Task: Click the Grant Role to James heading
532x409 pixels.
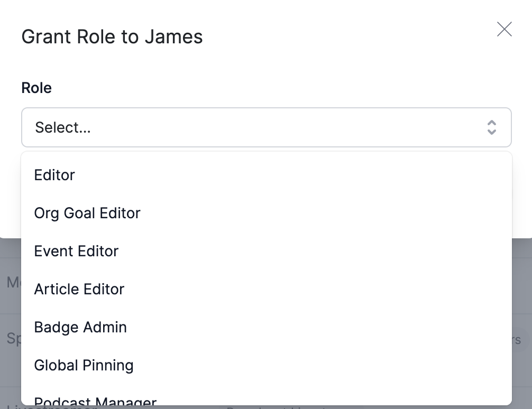Action: pyautogui.click(x=112, y=36)
